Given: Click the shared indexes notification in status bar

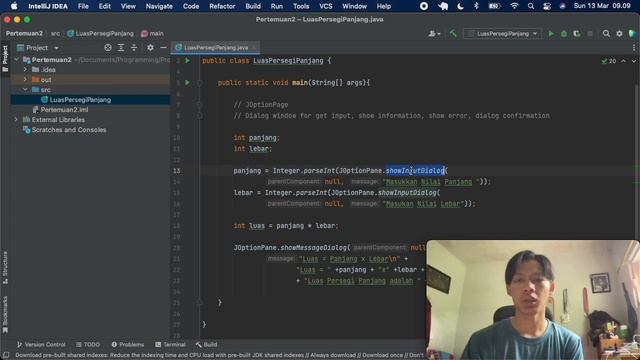Looking at the screenshot, I should [220, 356].
